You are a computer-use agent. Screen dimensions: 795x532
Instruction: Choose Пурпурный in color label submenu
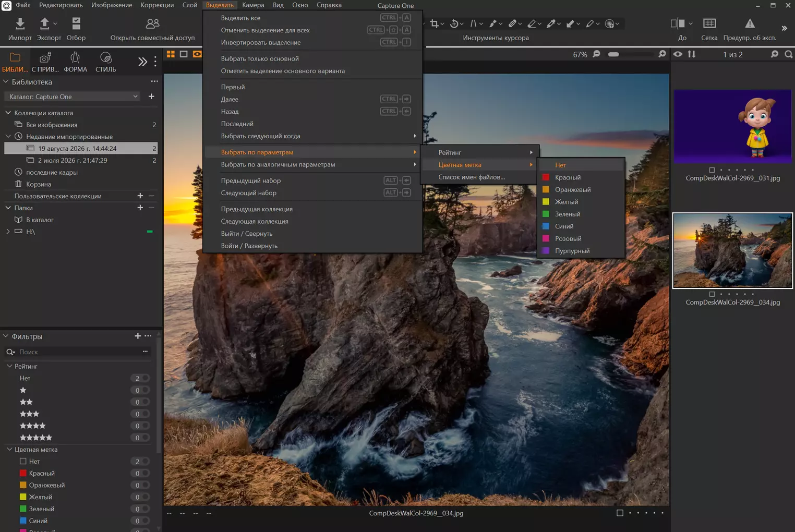pyautogui.click(x=581, y=251)
